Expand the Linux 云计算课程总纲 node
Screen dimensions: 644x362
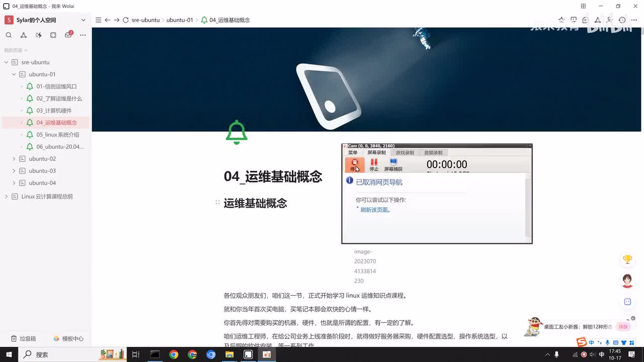pyautogui.click(x=7, y=197)
